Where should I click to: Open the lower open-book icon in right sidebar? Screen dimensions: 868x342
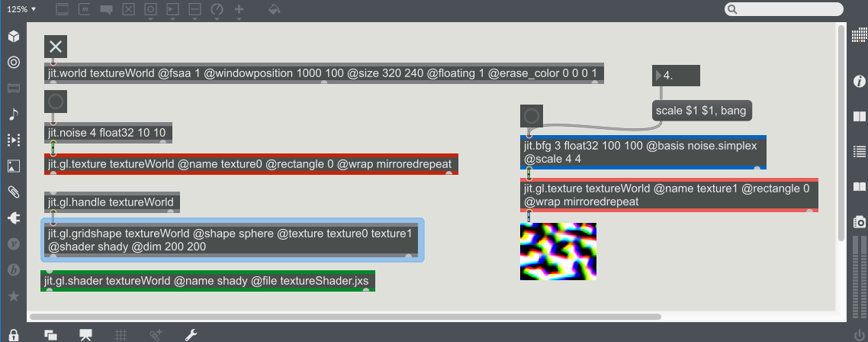coord(859,186)
